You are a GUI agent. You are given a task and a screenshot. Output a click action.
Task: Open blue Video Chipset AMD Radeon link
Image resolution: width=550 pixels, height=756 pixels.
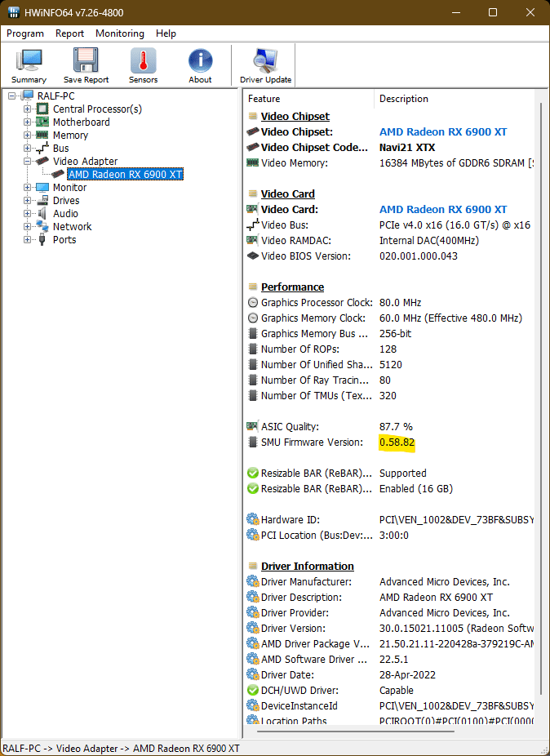(x=443, y=131)
